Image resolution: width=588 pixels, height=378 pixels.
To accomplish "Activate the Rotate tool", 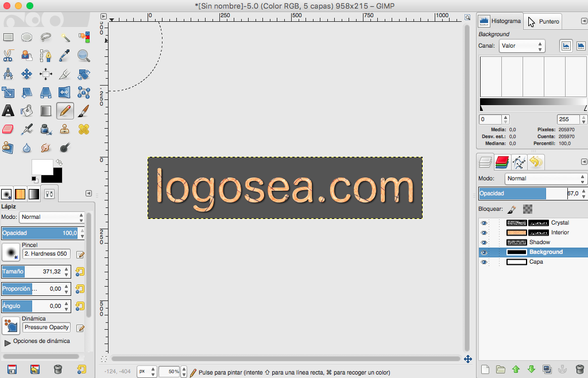I will pos(84,74).
